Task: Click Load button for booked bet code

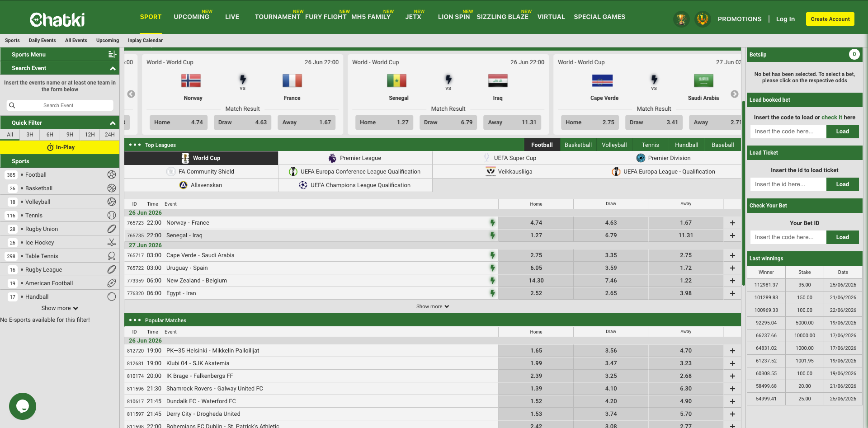Action: coord(842,132)
